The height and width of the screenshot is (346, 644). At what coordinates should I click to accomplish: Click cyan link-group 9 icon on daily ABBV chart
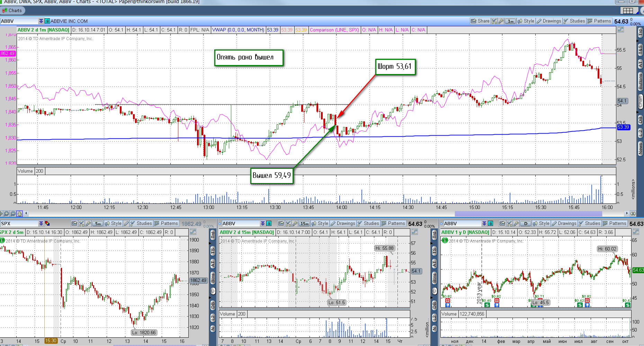490,224
